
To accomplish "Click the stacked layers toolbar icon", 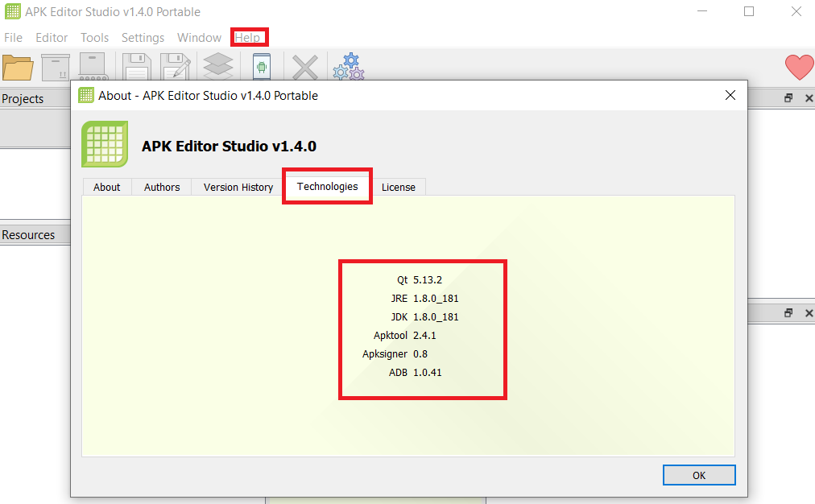I will [218, 67].
